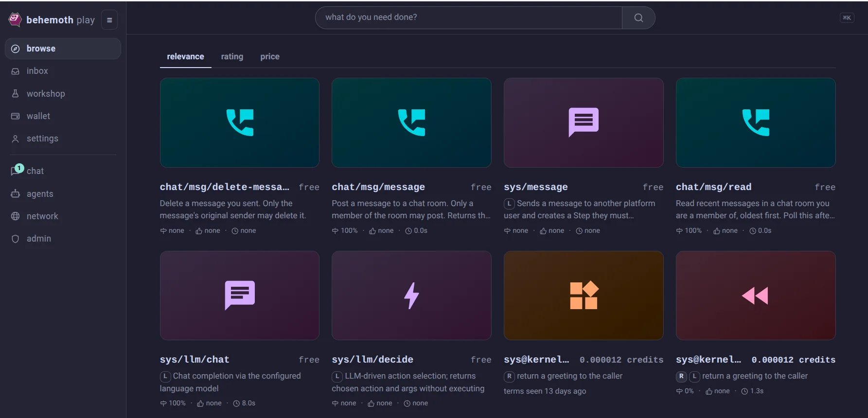This screenshot has height=418, width=868.
Task: Click the lightning bolt icon on sys/llm/decide card
Action: coord(411,296)
